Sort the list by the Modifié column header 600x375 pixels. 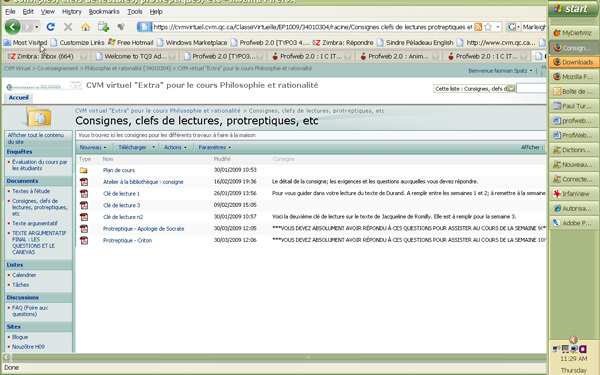(x=222, y=159)
